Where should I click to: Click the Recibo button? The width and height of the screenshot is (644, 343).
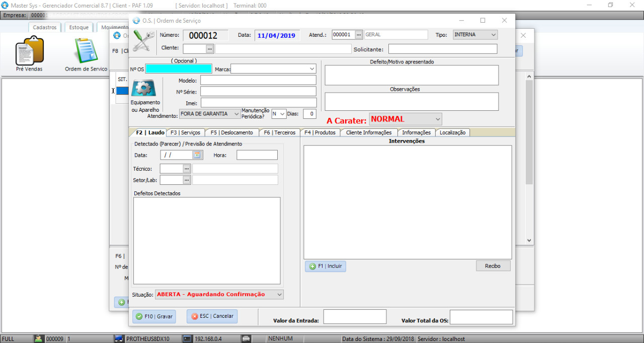(493, 266)
